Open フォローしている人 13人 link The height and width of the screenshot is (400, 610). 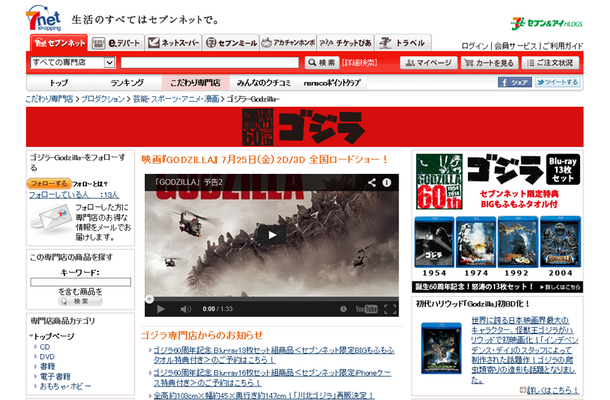point(74,195)
